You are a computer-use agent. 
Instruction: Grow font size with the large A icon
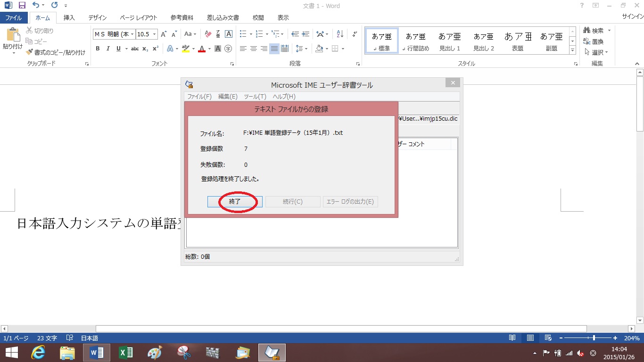pos(164,34)
